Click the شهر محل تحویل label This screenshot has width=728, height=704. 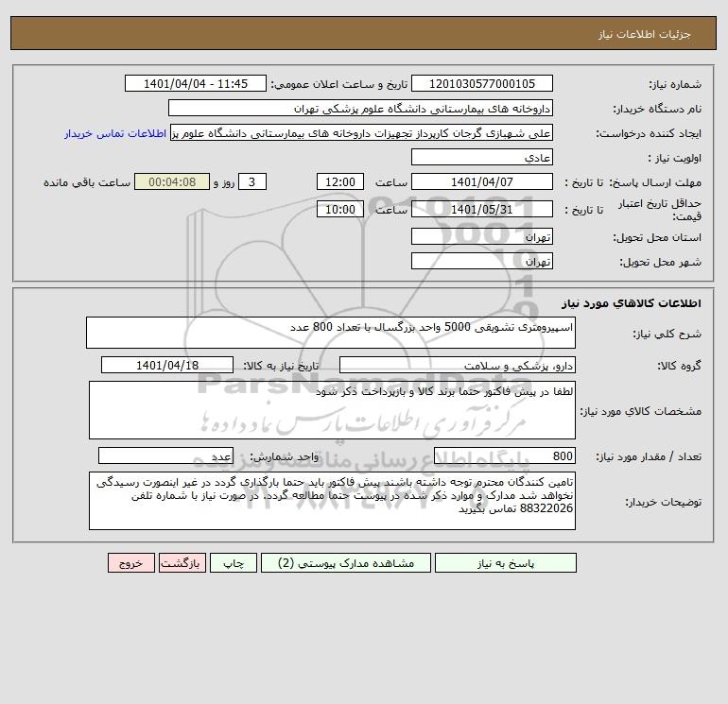click(660, 262)
